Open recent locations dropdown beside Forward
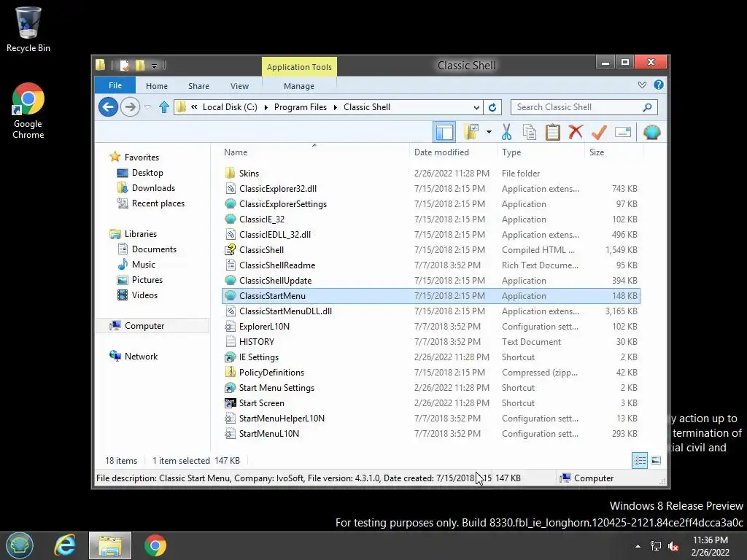Screen dimensions: 747x560 click(x=147, y=107)
